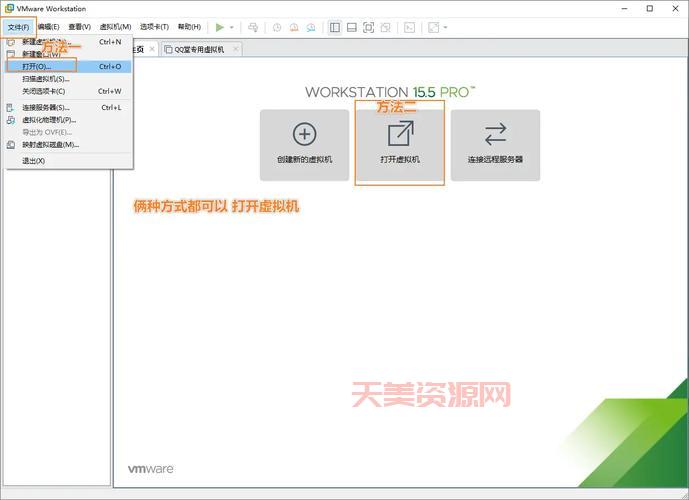The height and width of the screenshot is (500, 689).
Task: Click the 打开虚拟机 tile
Action: (x=400, y=145)
